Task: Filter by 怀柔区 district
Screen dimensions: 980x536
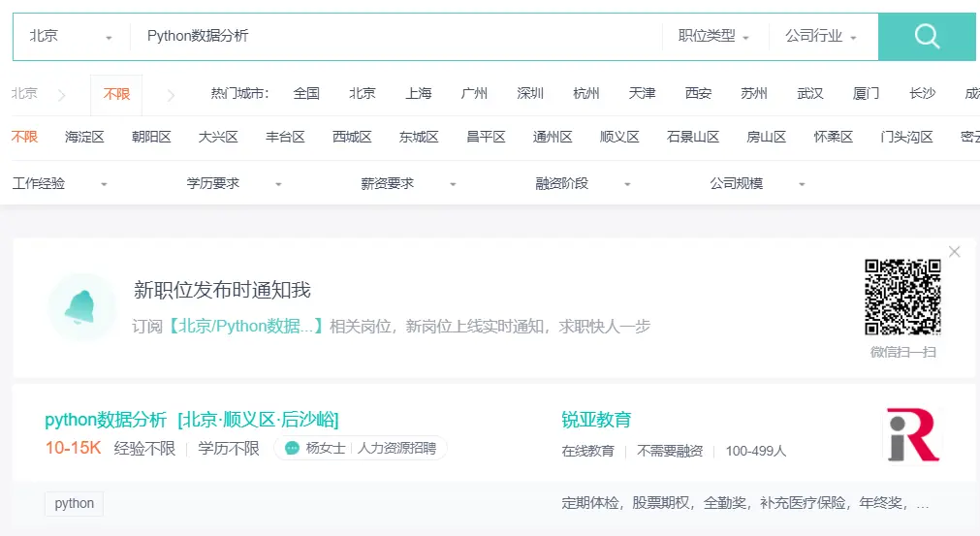Action: pyautogui.click(x=833, y=137)
